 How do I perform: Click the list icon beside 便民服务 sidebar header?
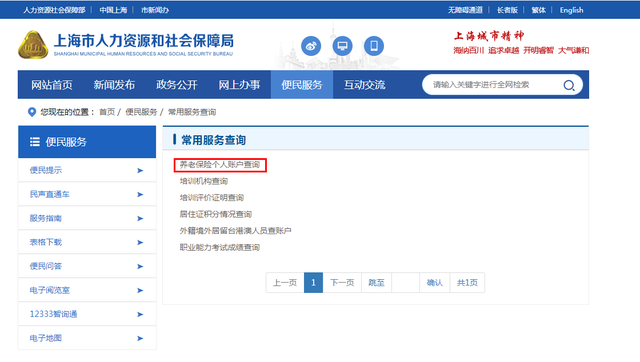35,142
